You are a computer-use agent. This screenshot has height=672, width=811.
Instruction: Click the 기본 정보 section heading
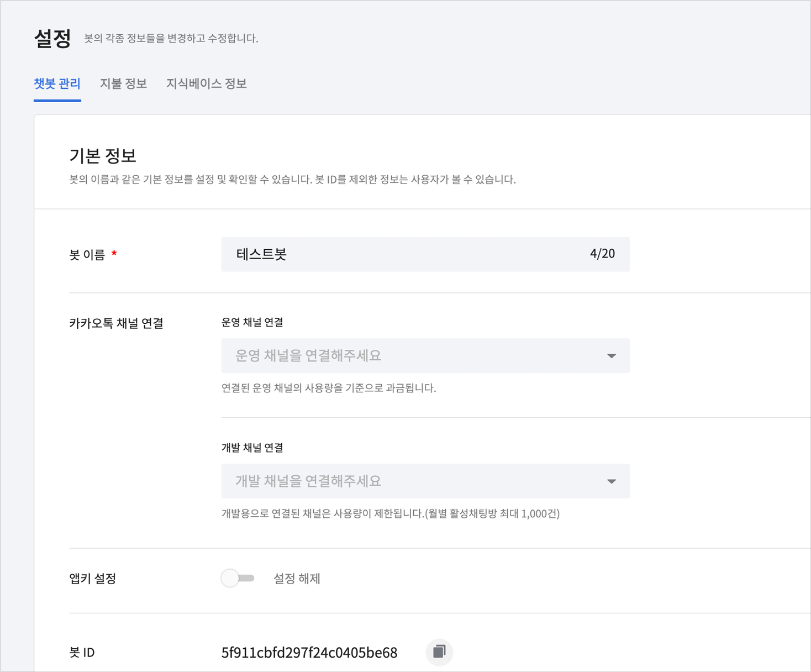pos(103,156)
